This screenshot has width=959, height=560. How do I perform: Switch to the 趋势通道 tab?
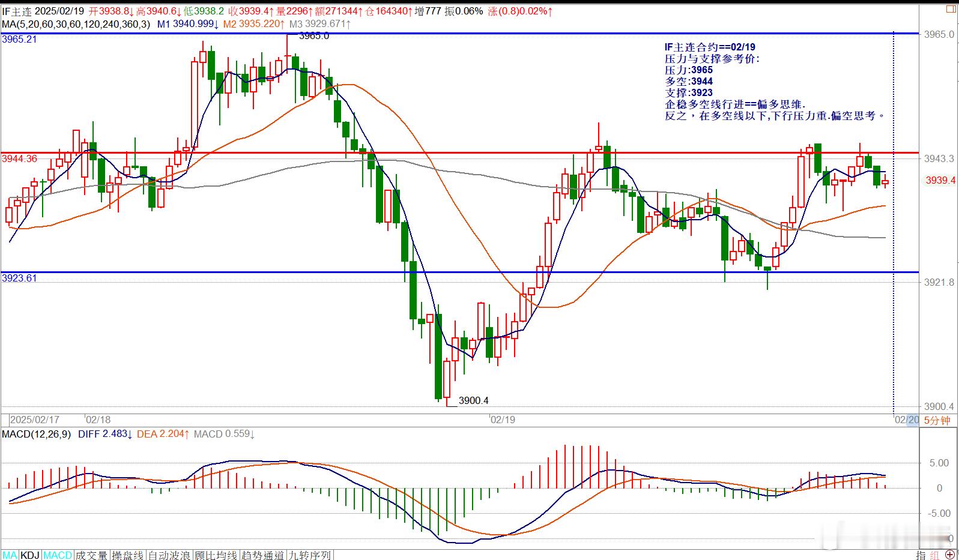[x=263, y=555]
